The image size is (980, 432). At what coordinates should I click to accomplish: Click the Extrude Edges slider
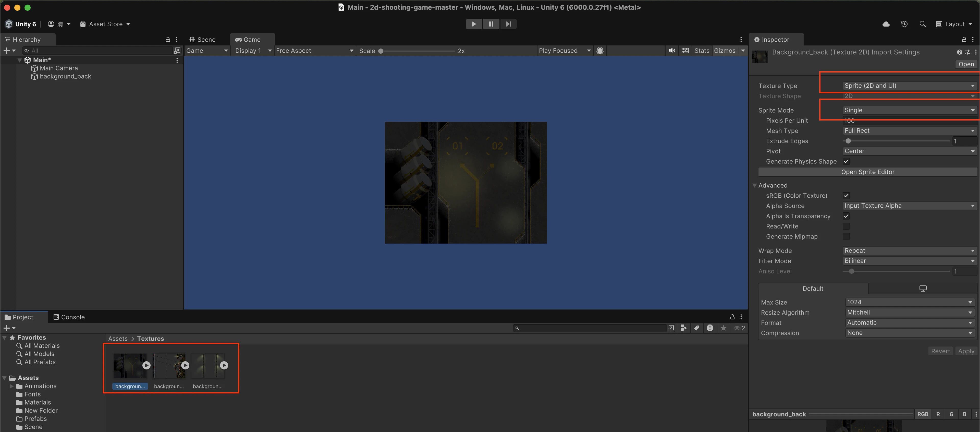896,141
